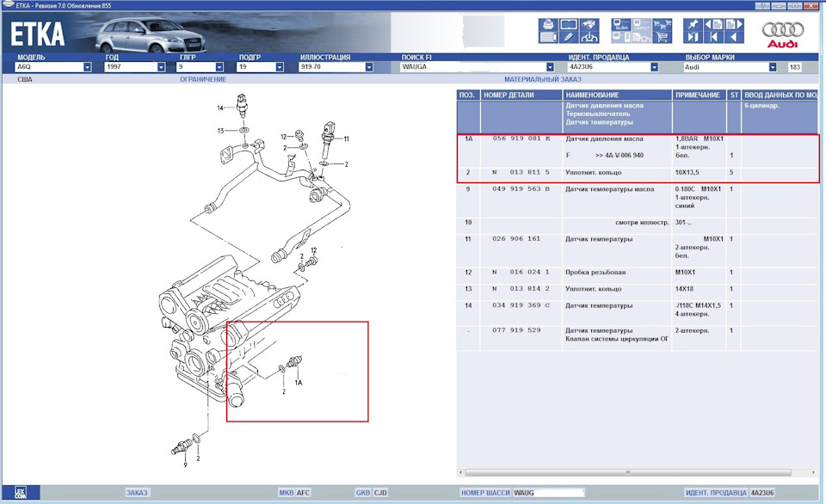Click callout 1A in the engine diagram

tap(299, 383)
